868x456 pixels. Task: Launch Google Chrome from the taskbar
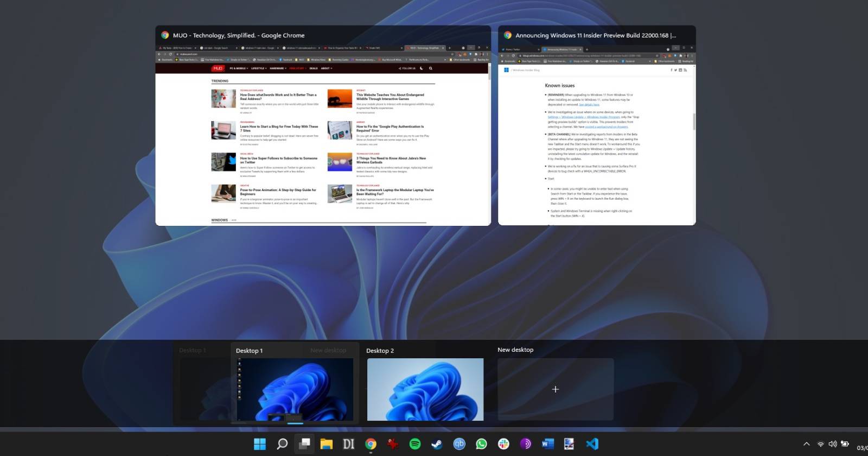click(x=371, y=444)
